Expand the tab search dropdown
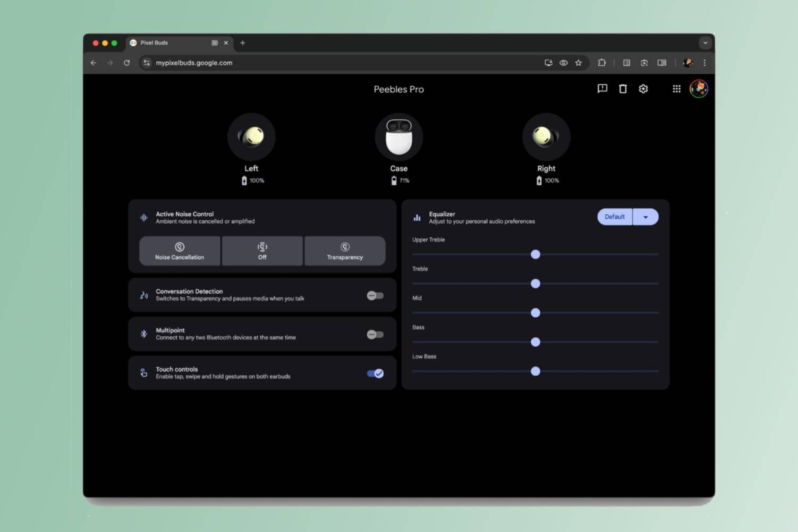 coord(705,43)
